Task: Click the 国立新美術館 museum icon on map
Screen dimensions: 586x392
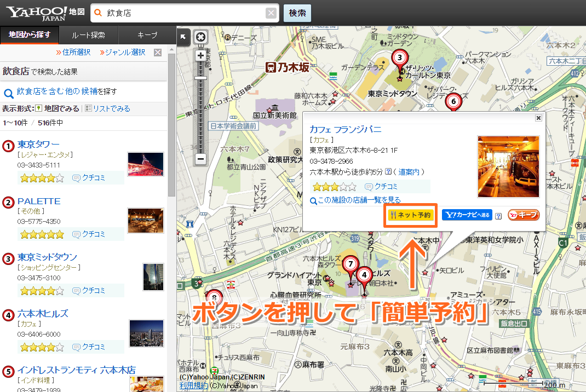Action: click(x=275, y=108)
